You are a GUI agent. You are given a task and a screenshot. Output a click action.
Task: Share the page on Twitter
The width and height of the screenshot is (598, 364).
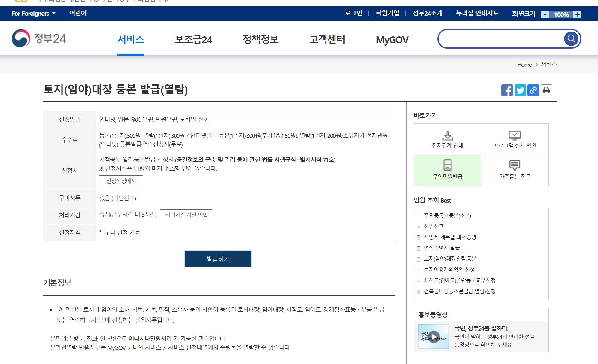tap(520, 90)
